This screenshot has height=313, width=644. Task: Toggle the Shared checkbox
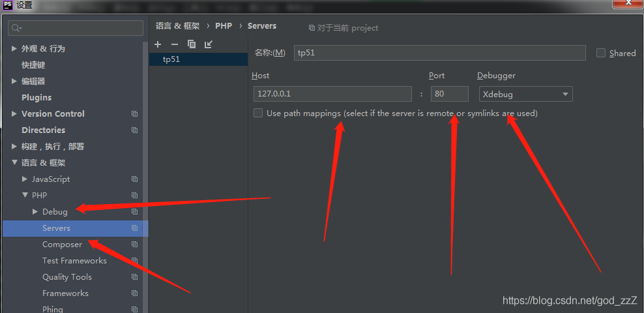(x=601, y=53)
